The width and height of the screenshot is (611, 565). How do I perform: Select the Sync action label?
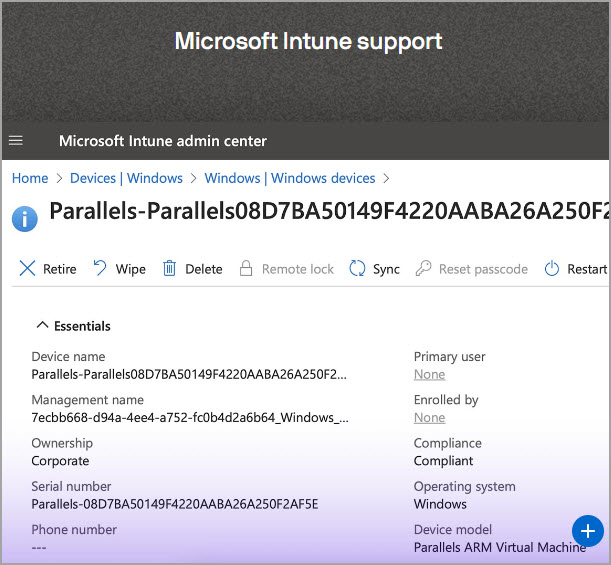click(386, 269)
